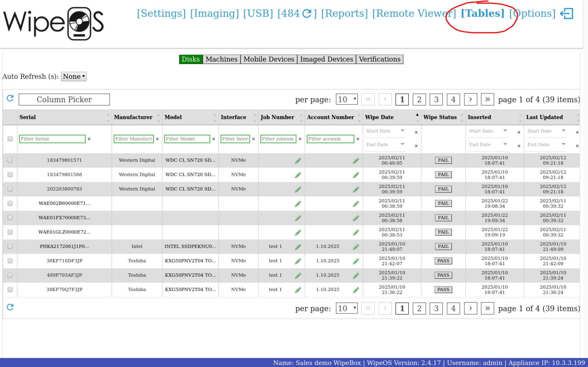Click the refresh icon beside 484
Viewport: 588px width, 367px height.
pyautogui.click(x=307, y=13)
